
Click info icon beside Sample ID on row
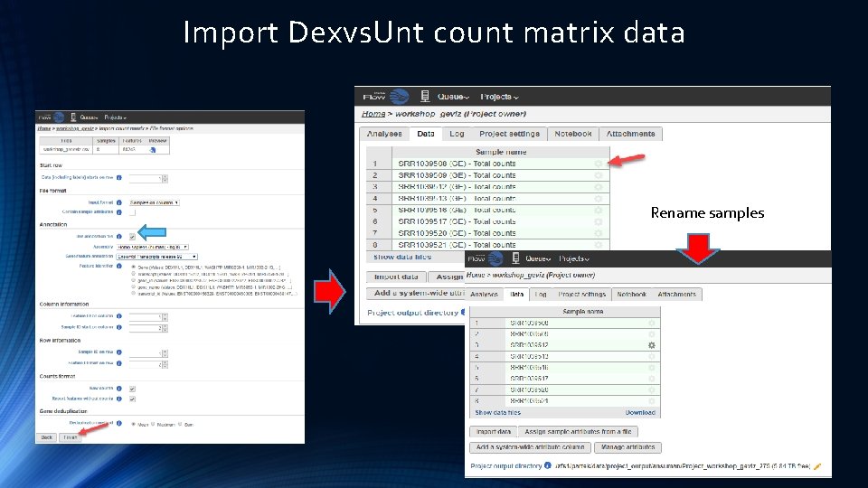pyautogui.click(x=119, y=352)
